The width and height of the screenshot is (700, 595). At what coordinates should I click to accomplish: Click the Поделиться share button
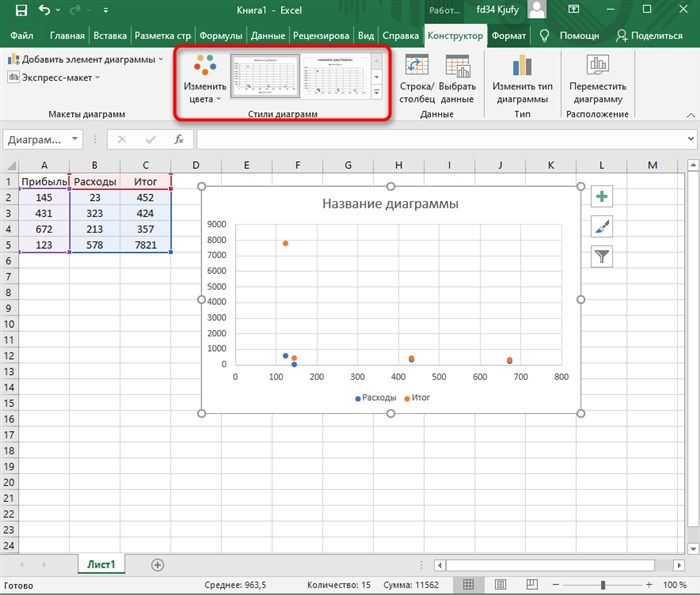(x=650, y=36)
